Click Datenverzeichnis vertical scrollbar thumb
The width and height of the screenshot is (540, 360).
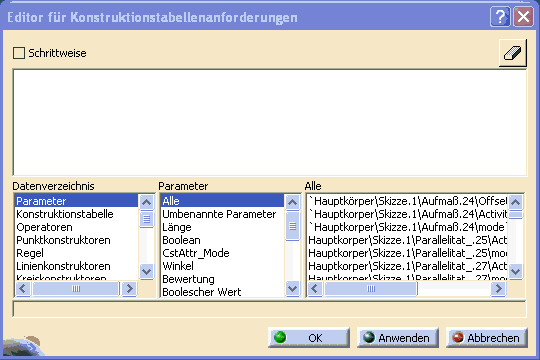[x=146, y=219]
